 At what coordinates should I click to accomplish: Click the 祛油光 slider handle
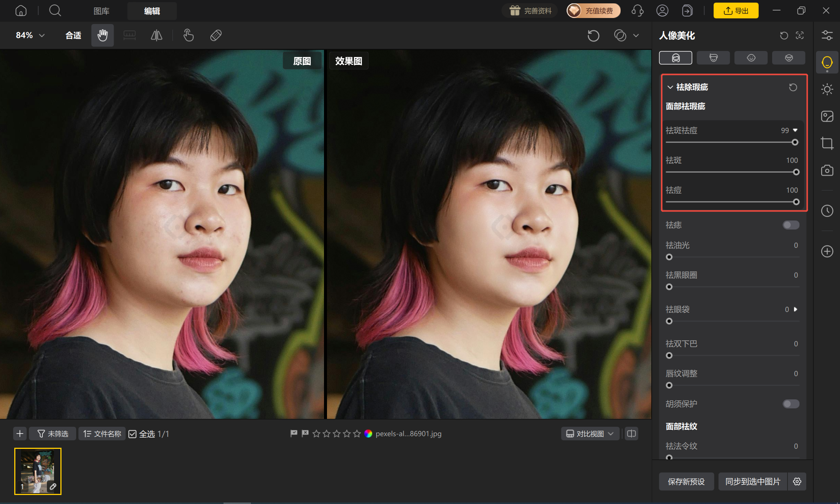click(x=669, y=257)
